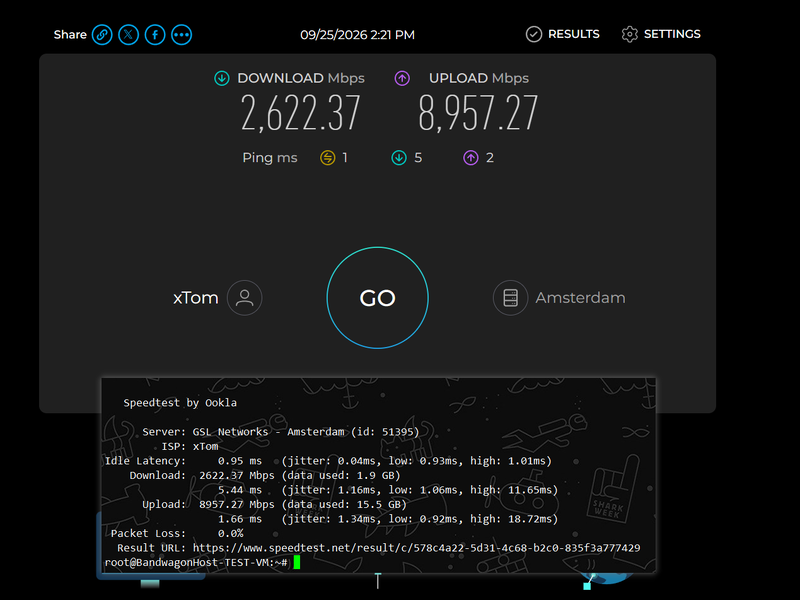Click the terminal Server line GSL Networks
This screenshot has width=800, height=600.
tap(281, 432)
